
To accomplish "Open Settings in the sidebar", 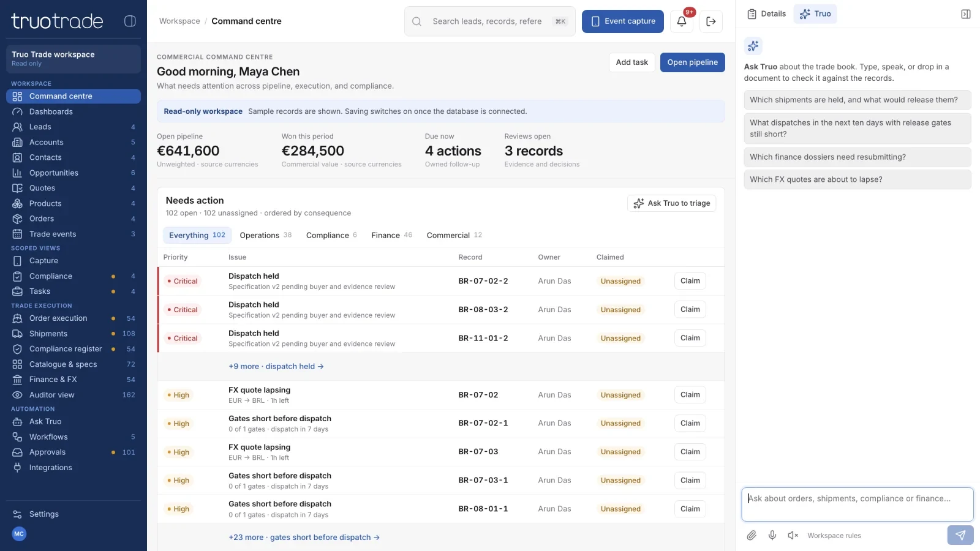I will tap(73, 514).
